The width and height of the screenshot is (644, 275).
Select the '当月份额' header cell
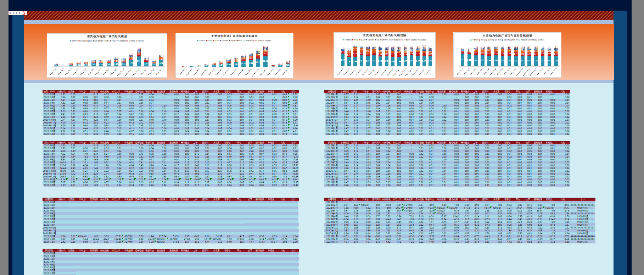pos(332,92)
